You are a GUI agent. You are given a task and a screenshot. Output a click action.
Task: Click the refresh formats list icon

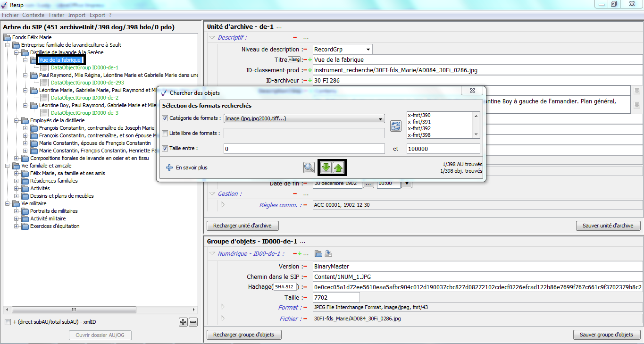point(395,126)
